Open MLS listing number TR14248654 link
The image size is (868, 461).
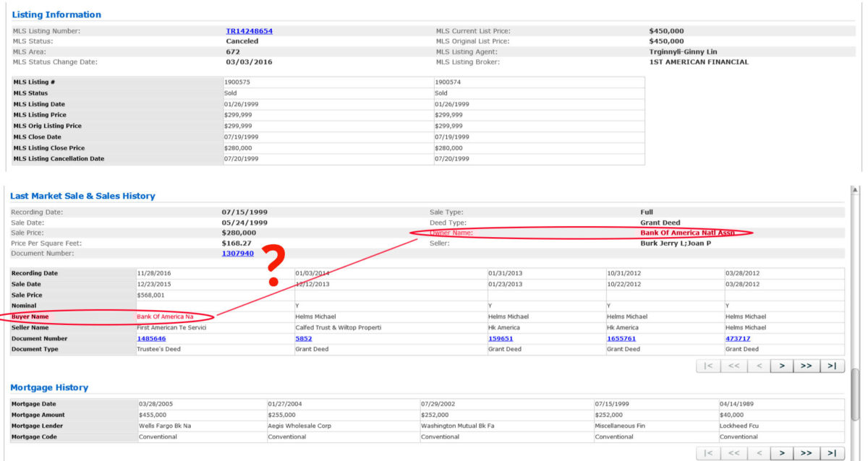tap(249, 31)
